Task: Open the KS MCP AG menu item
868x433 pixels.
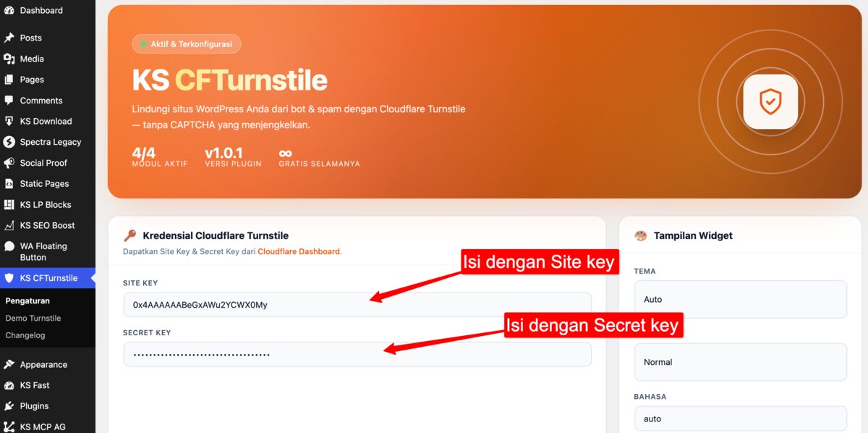Action: pyautogui.click(x=48, y=426)
